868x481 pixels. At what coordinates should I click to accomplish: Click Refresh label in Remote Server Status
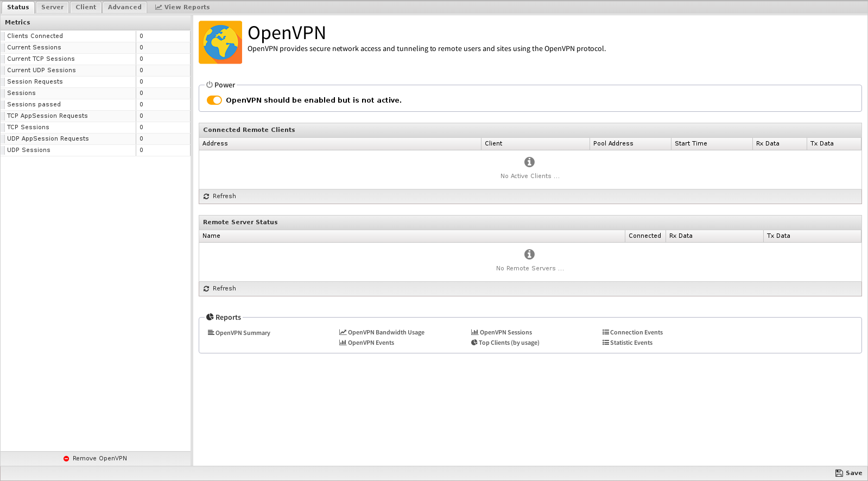point(224,289)
